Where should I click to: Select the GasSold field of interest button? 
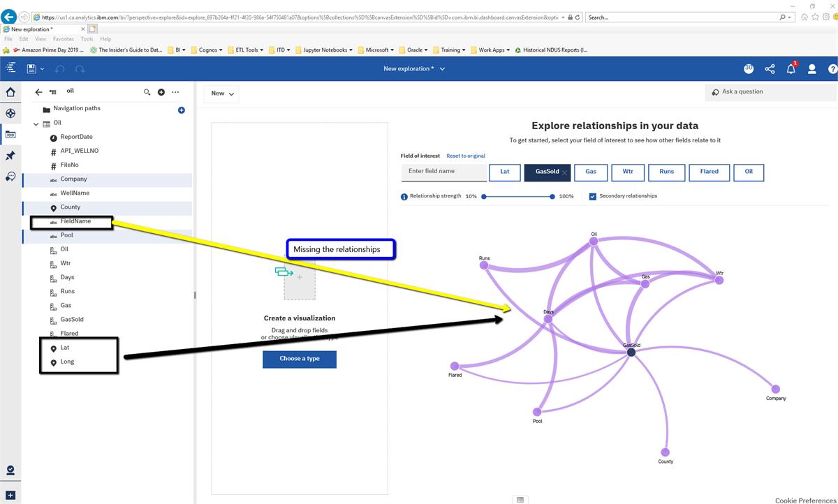tap(547, 172)
